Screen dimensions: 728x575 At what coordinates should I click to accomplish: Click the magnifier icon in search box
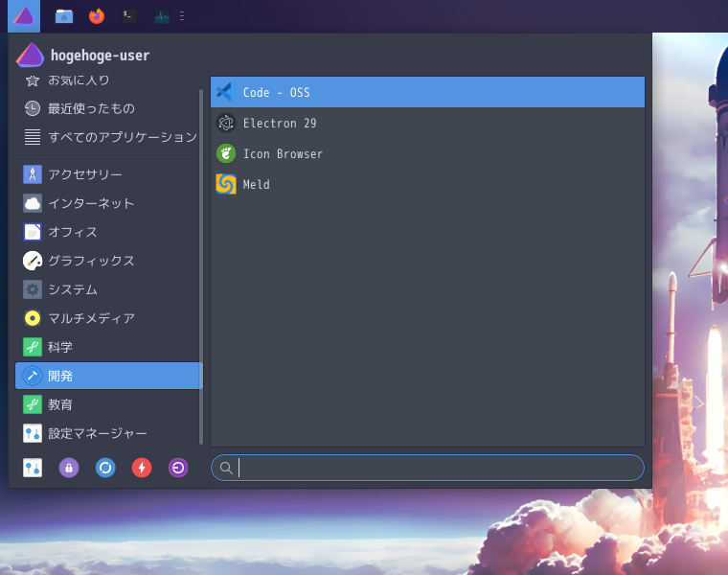(x=226, y=468)
